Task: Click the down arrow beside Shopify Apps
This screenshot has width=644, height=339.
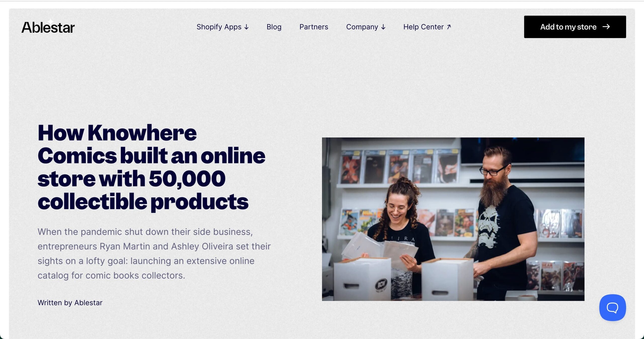Action: point(247,27)
